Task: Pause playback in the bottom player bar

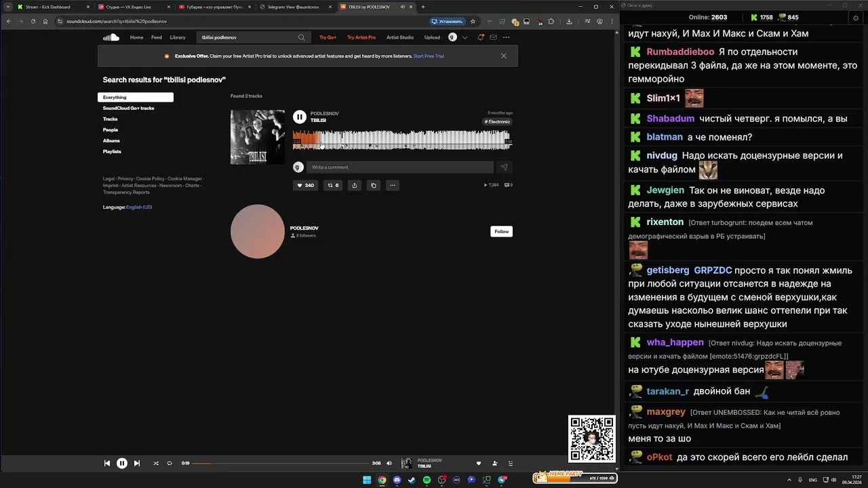Action: 122,463
